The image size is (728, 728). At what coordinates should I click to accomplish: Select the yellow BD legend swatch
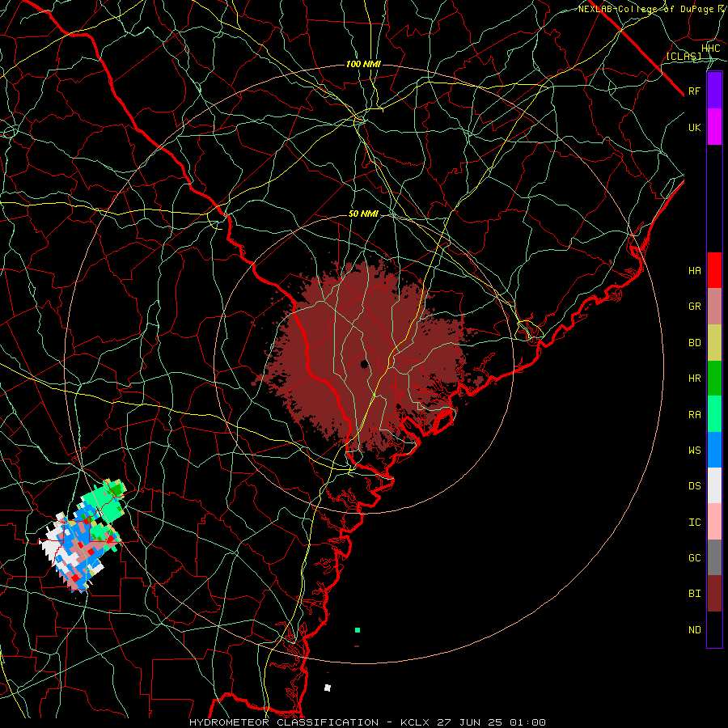coord(714,343)
